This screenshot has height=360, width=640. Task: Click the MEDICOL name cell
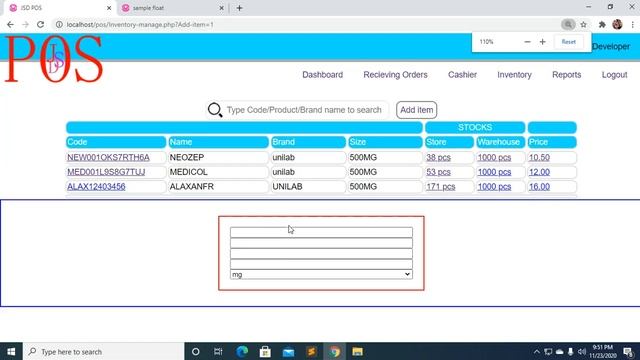pyautogui.click(x=218, y=172)
